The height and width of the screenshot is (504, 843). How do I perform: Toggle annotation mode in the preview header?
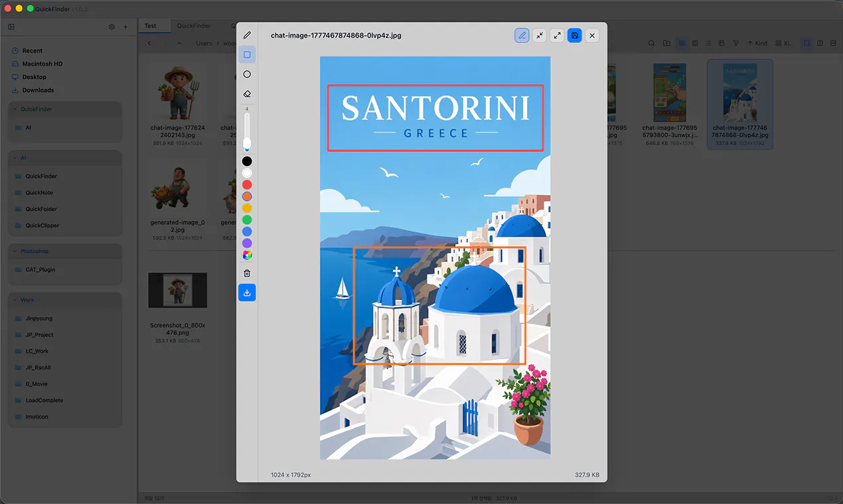(x=522, y=35)
